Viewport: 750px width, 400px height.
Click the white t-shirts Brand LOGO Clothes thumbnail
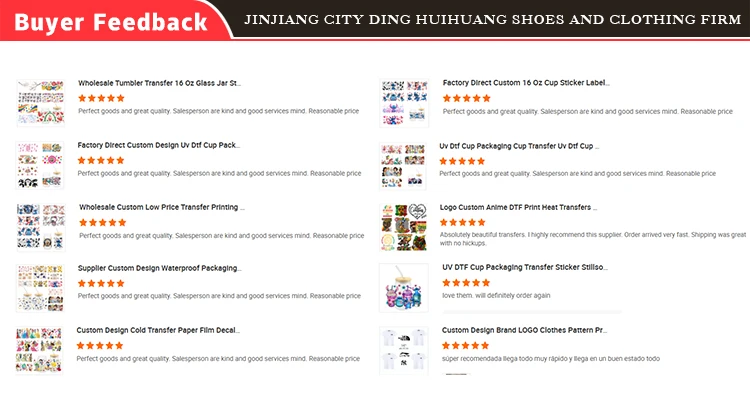(404, 351)
